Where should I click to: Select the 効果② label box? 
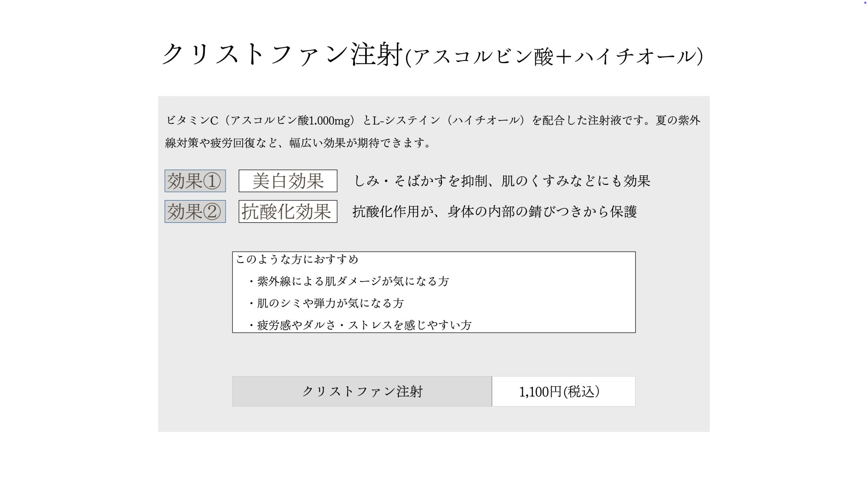pyautogui.click(x=195, y=211)
